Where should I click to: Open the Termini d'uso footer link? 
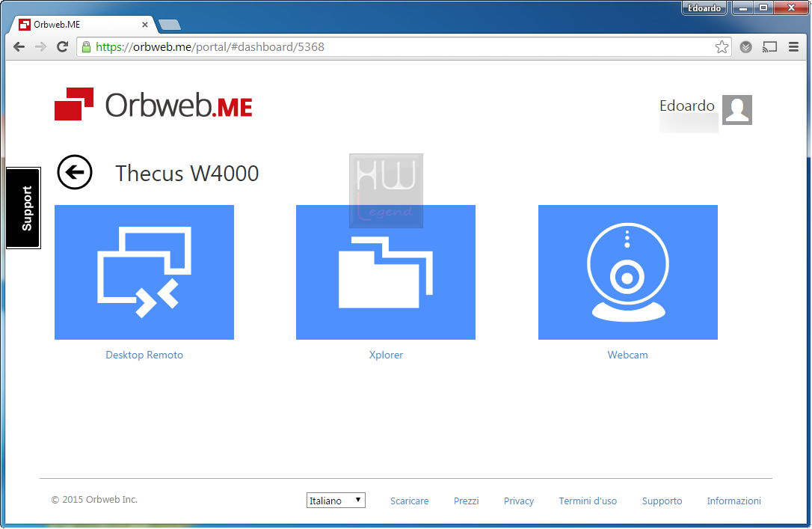tap(587, 501)
